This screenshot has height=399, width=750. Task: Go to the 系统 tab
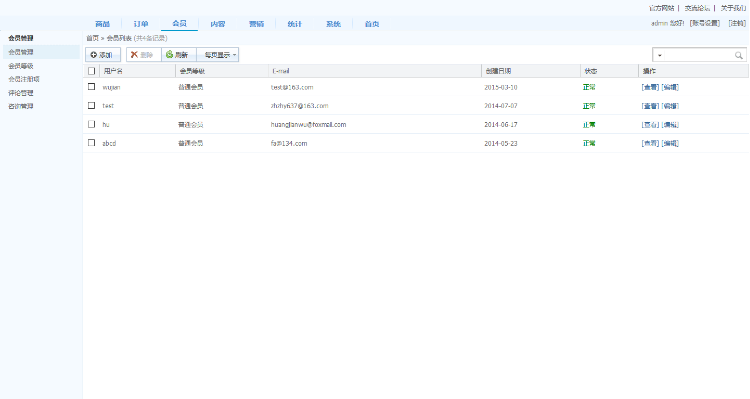point(333,24)
